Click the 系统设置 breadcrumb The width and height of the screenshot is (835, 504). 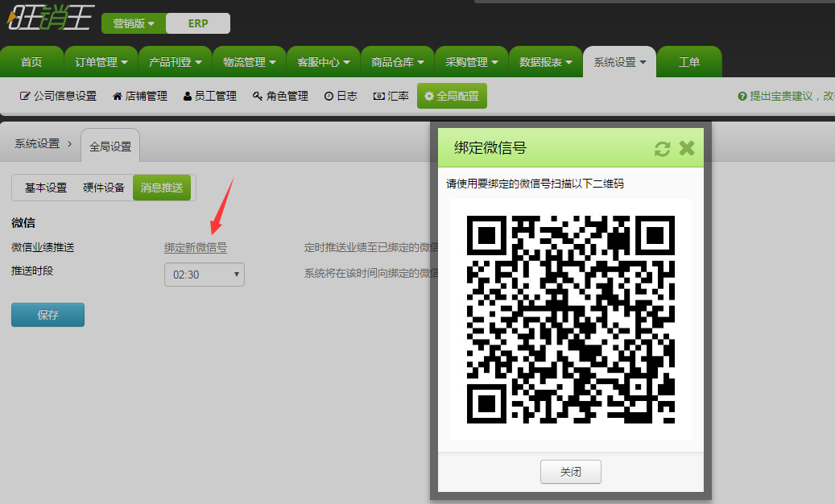37,143
